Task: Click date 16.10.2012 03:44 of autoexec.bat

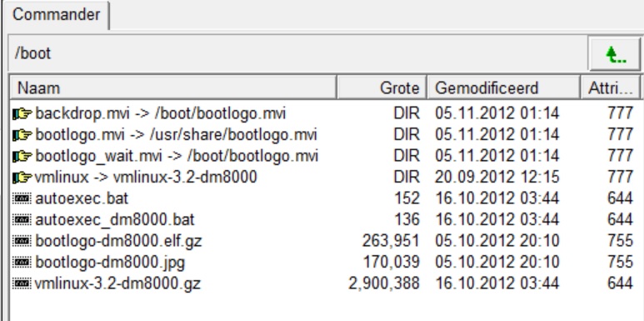Action: coord(497,198)
